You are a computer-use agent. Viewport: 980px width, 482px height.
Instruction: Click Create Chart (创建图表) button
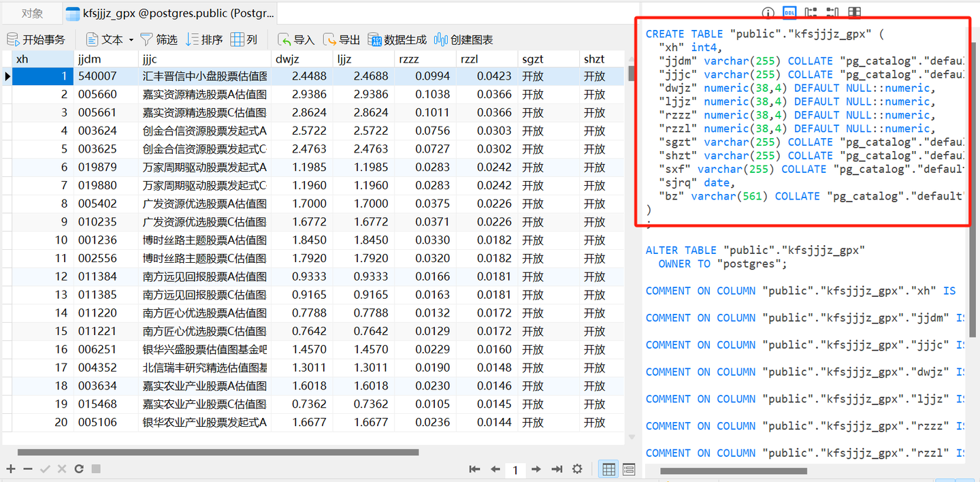click(x=463, y=39)
